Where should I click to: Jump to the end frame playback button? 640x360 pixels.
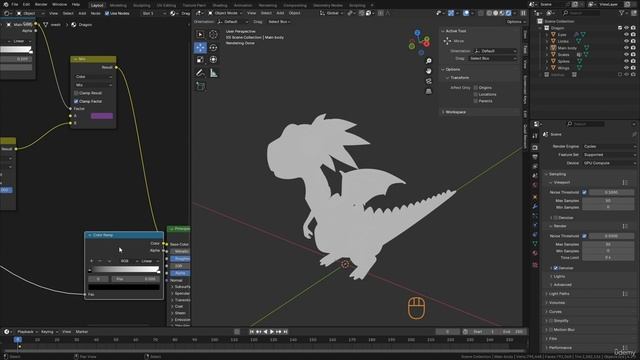pyautogui.click(x=285, y=332)
